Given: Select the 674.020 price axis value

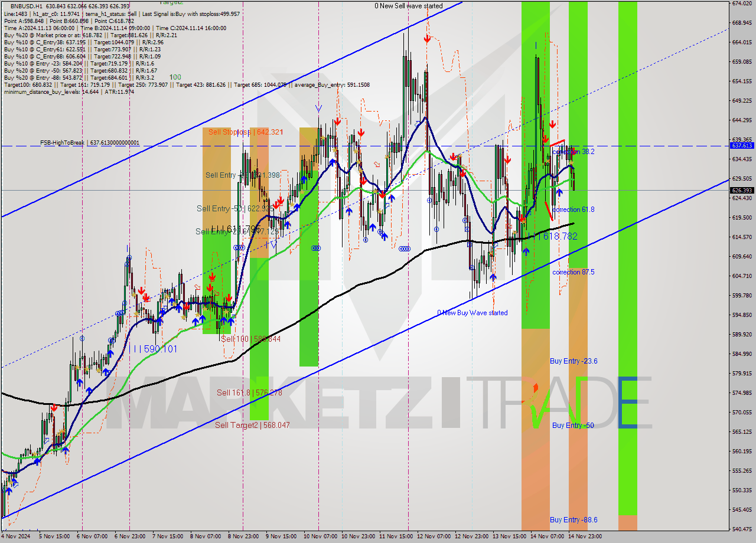Looking at the screenshot, I should pyautogui.click(x=742, y=4).
